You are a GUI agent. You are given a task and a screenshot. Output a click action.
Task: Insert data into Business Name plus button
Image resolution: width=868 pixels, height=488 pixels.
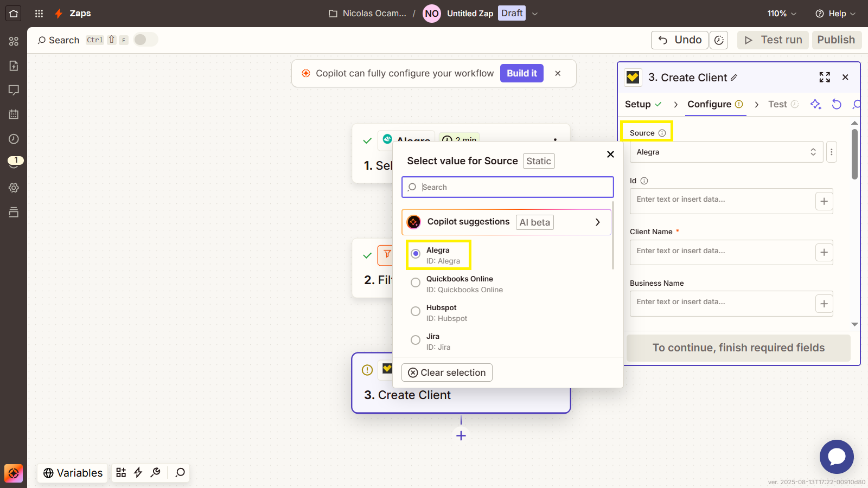[x=824, y=304]
